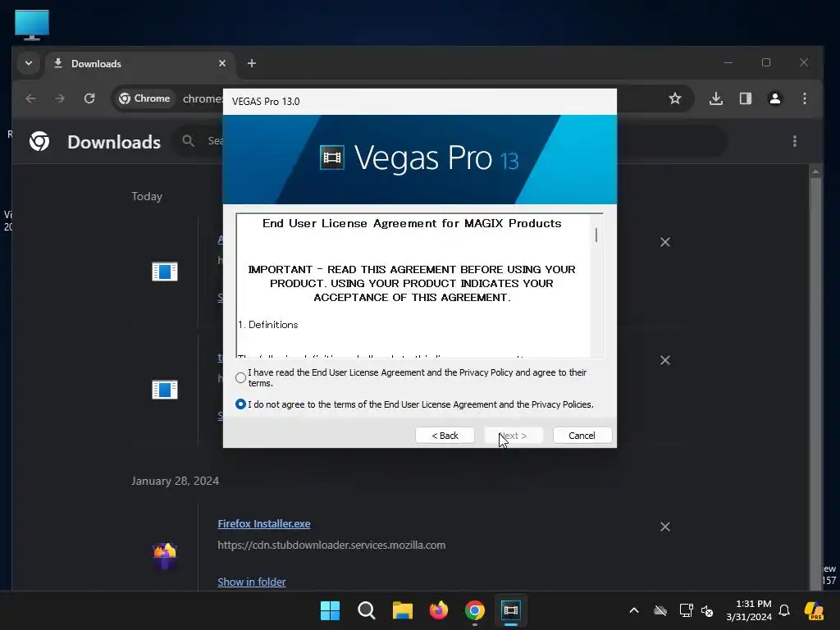The width and height of the screenshot is (840, 630).
Task: Click the Today date label
Action: 147,196
